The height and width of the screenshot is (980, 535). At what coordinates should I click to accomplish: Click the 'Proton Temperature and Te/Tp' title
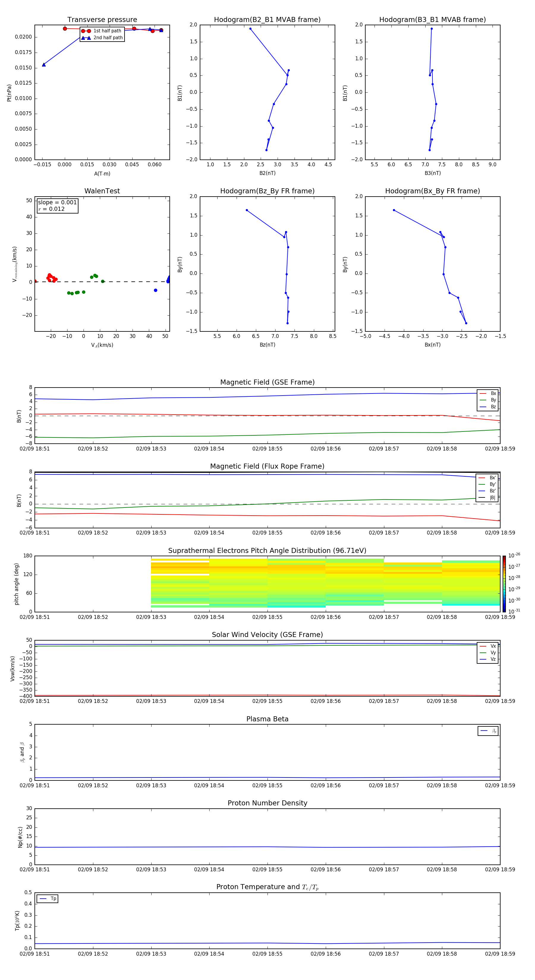point(267,887)
